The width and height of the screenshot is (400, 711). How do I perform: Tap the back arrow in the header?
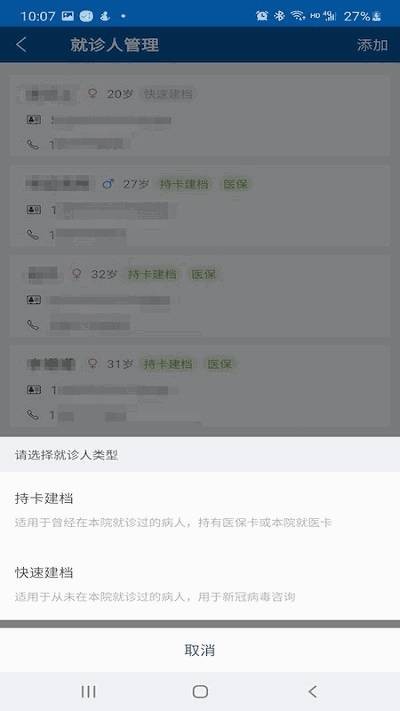click(21, 45)
